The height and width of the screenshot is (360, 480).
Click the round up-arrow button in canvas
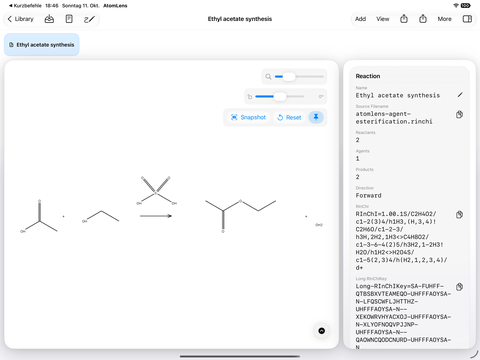tap(322, 331)
